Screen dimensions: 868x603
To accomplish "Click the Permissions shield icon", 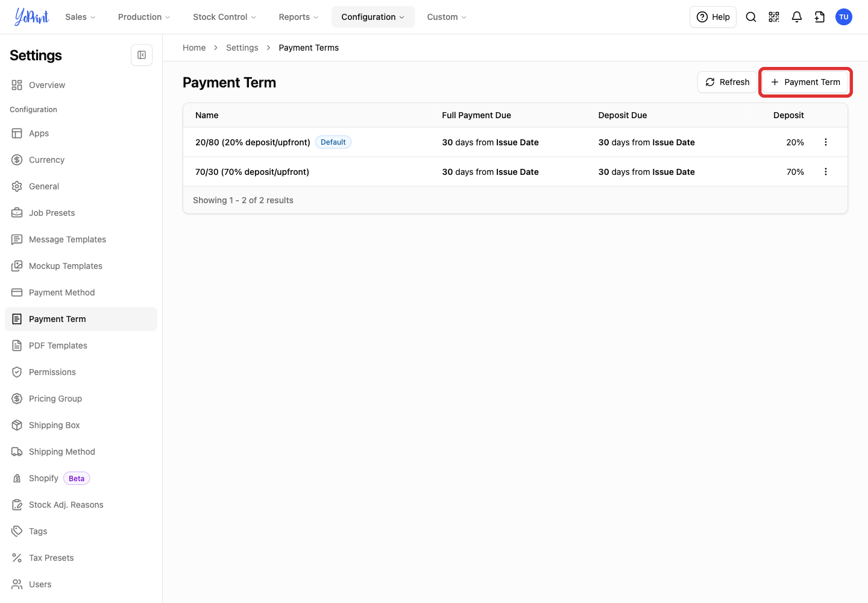I will [17, 372].
